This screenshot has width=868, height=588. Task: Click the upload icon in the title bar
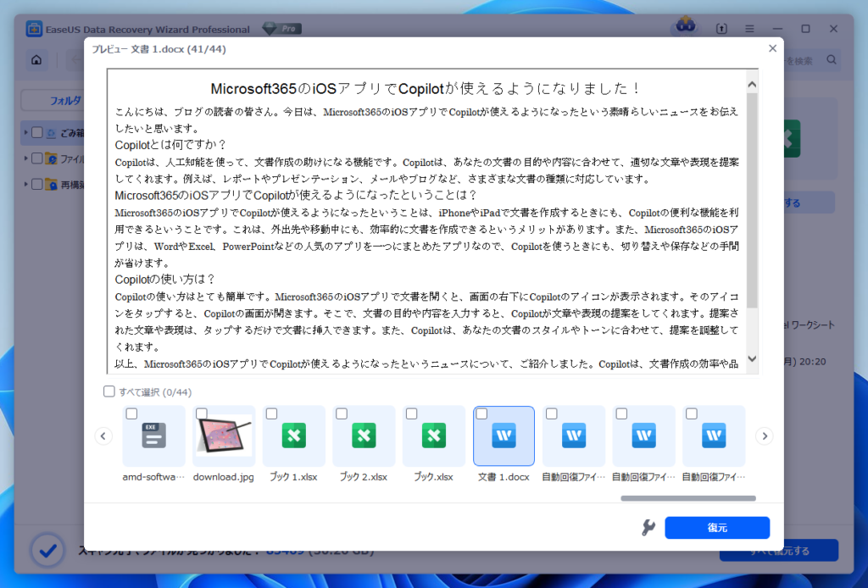(x=721, y=29)
